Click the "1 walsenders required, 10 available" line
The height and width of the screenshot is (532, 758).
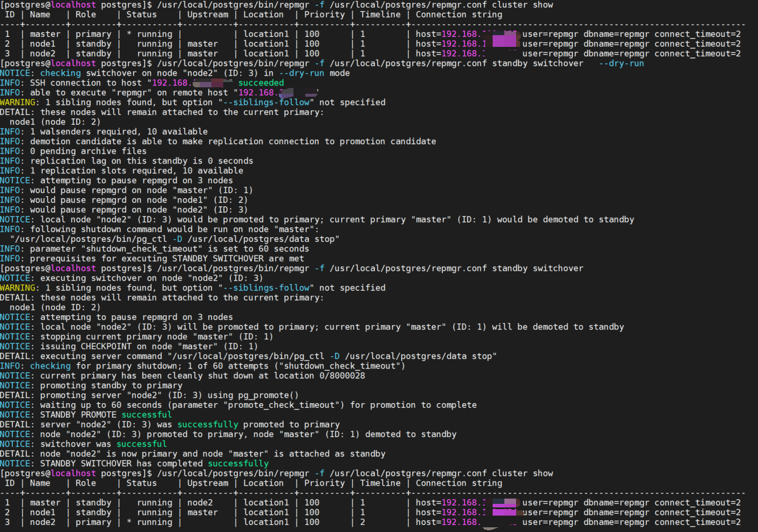click(118, 131)
